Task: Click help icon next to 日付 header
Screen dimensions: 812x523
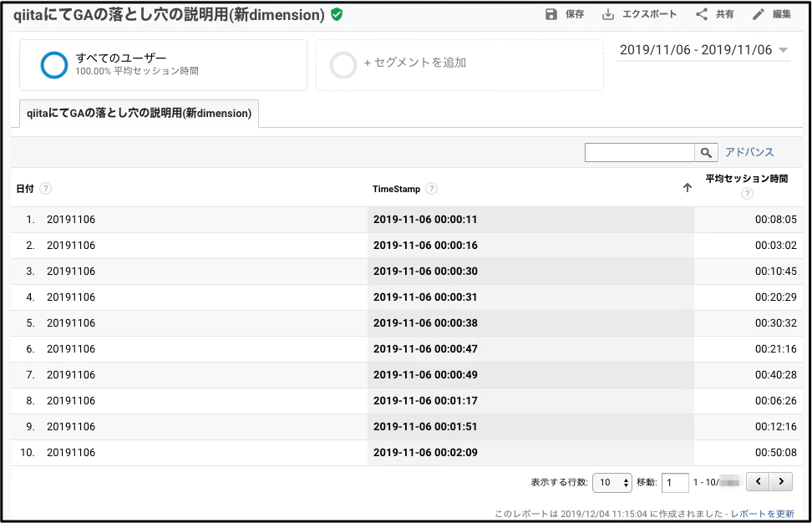Action: pyautogui.click(x=46, y=189)
